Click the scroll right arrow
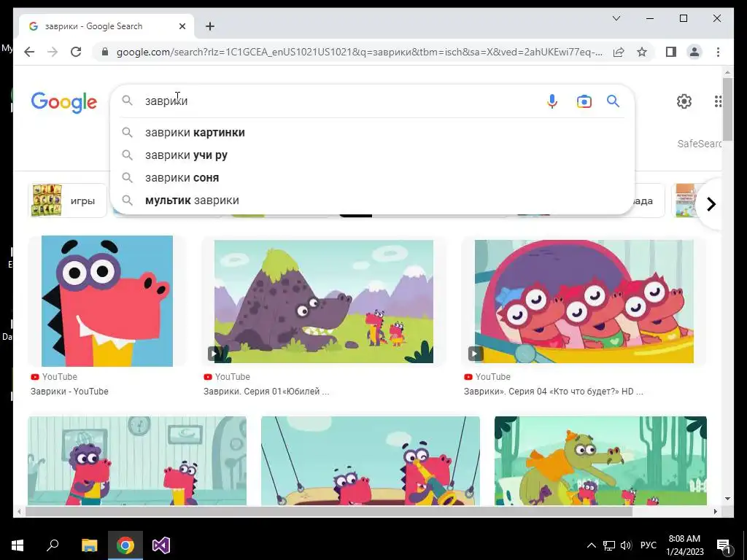 point(715,511)
